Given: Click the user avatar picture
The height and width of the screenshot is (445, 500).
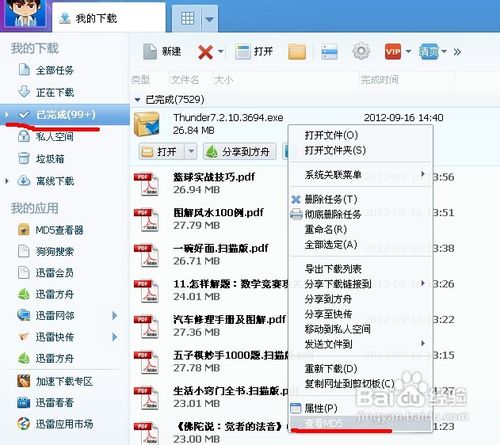Looking at the screenshot, I should [x=26, y=14].
